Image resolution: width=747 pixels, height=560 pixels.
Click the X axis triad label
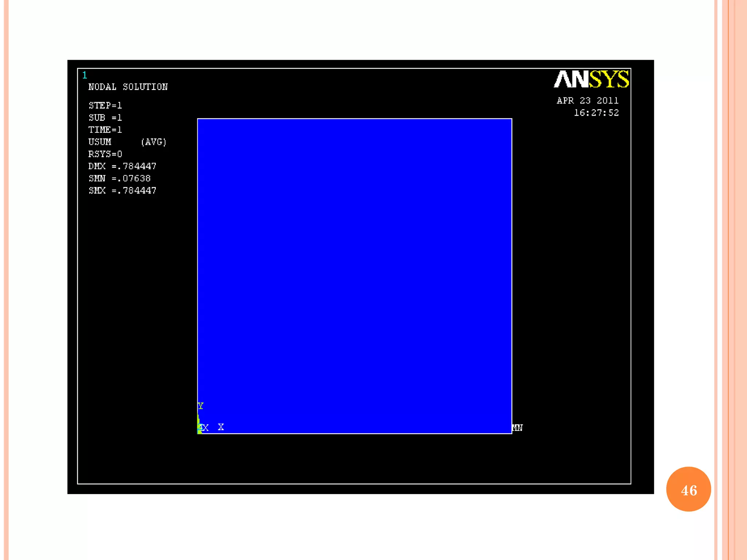(221, 427)
